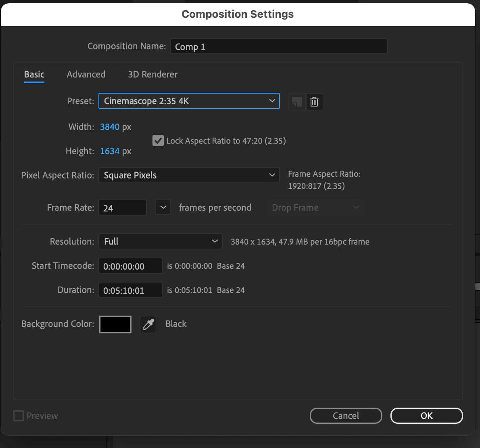Click the Composition Name field Comp 1
The image size is (480, 448).
[279, 46]
